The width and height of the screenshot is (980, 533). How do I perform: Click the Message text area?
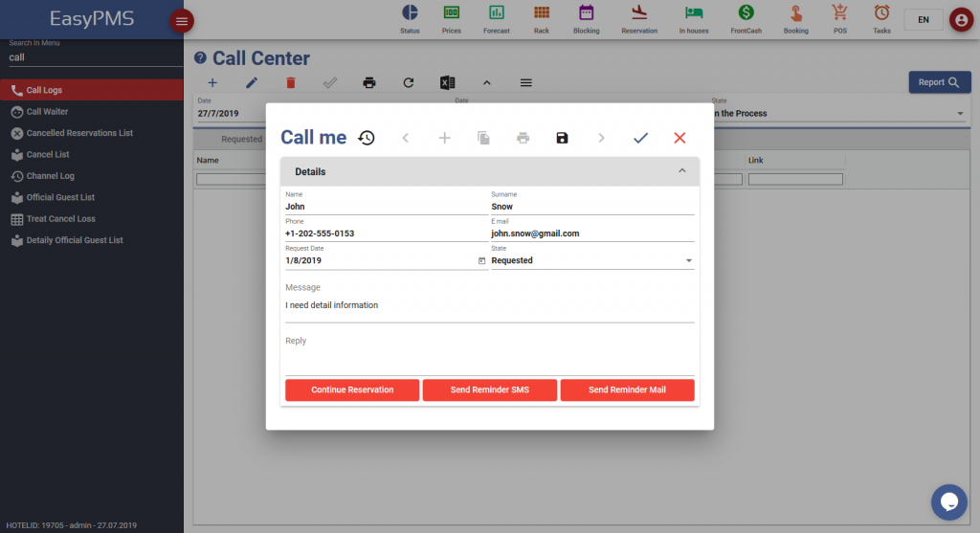point(490,305)
